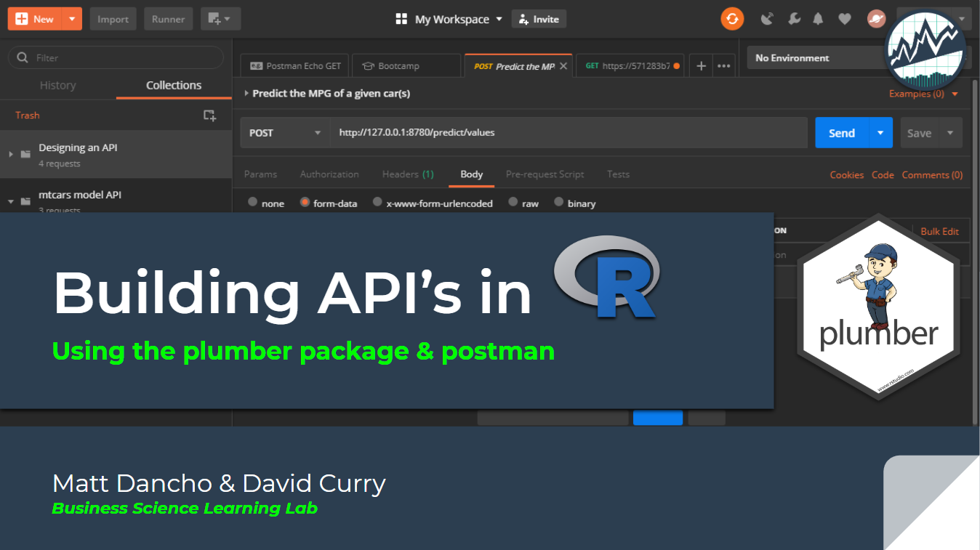This screenshot has height=550, width=980.
Task: Switch to the Pre-request Script tab
Action: 545,174
